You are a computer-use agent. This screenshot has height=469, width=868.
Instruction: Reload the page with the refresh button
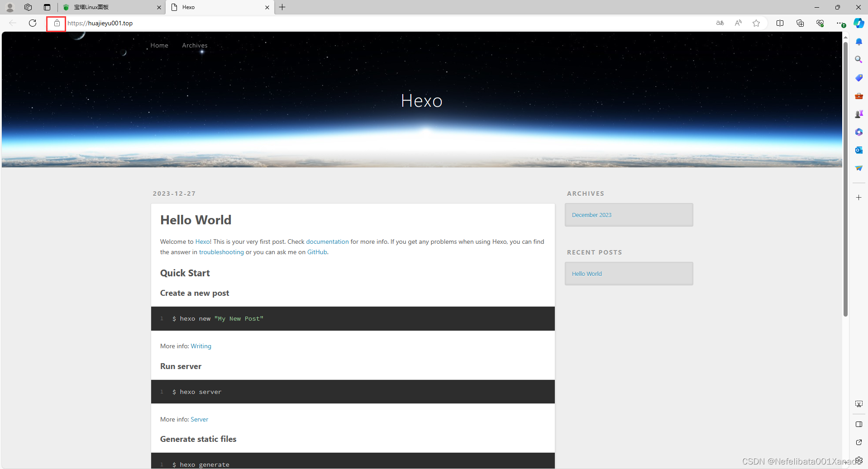pos(33,23)
